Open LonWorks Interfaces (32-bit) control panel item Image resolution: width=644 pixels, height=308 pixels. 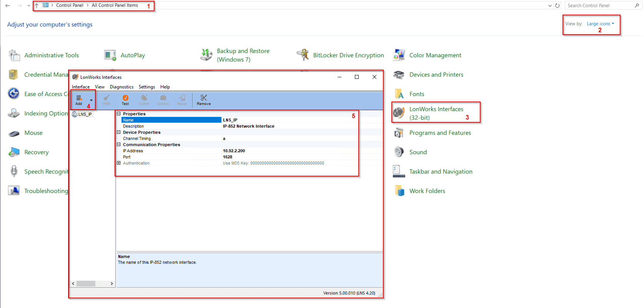pyautogui.click(x=436, y=113)
